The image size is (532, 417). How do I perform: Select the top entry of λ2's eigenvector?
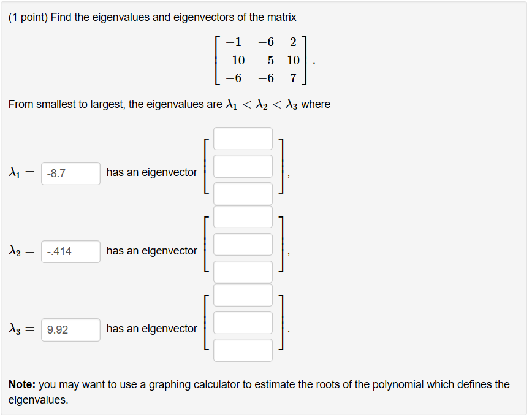242,216
